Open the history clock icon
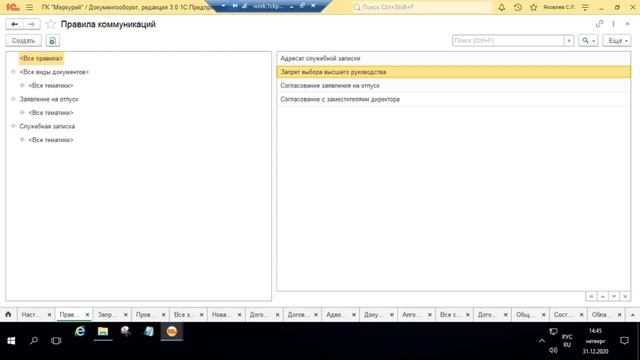 pos(518,7)
